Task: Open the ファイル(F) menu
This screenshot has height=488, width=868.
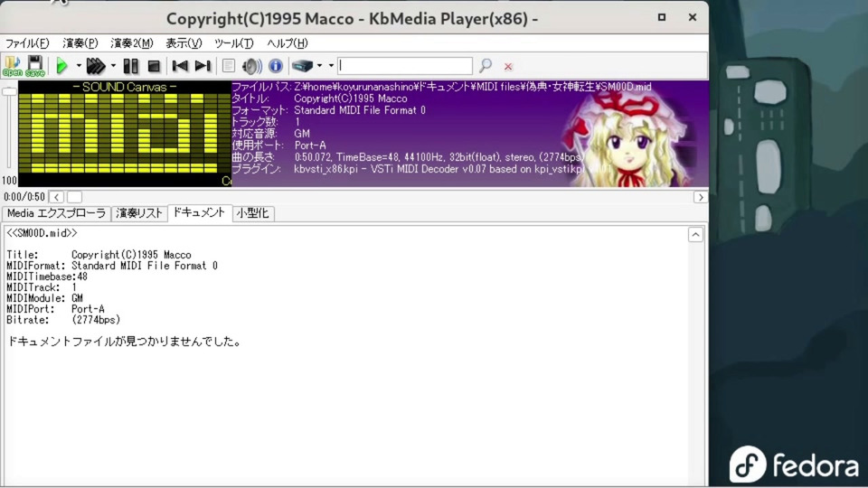Action: (x=27, y=43)
